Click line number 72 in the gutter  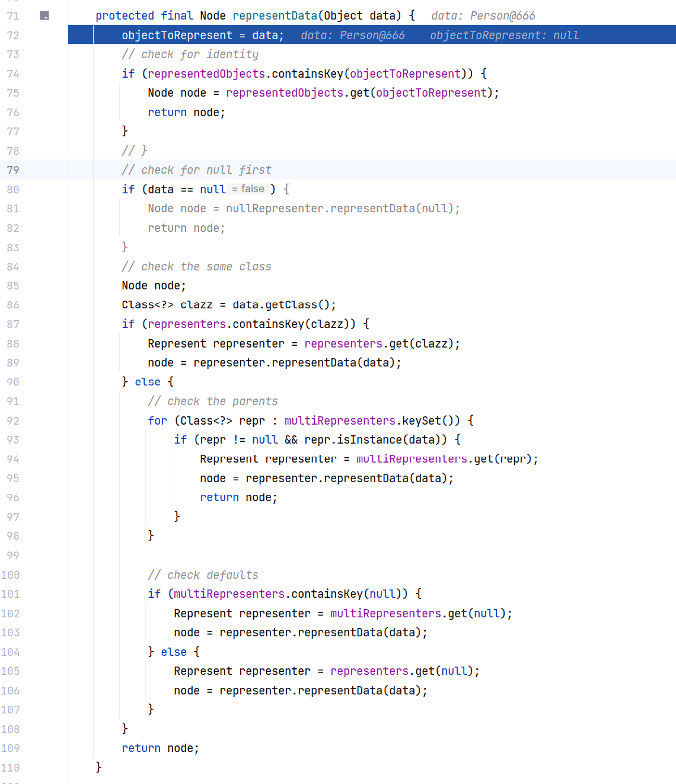[x=13, y=36]
